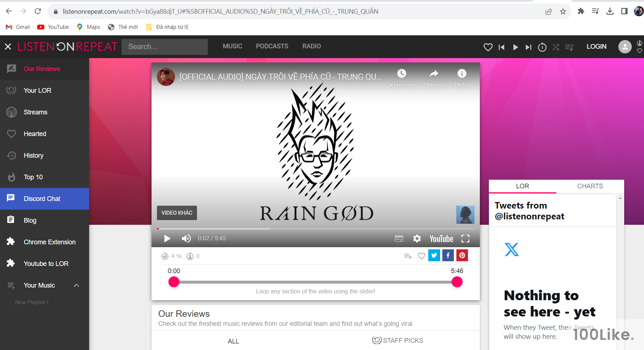This screenshot has height=350, width=644.
Task: Switch to the CHARTS tab
Action: tap(590, 186)
